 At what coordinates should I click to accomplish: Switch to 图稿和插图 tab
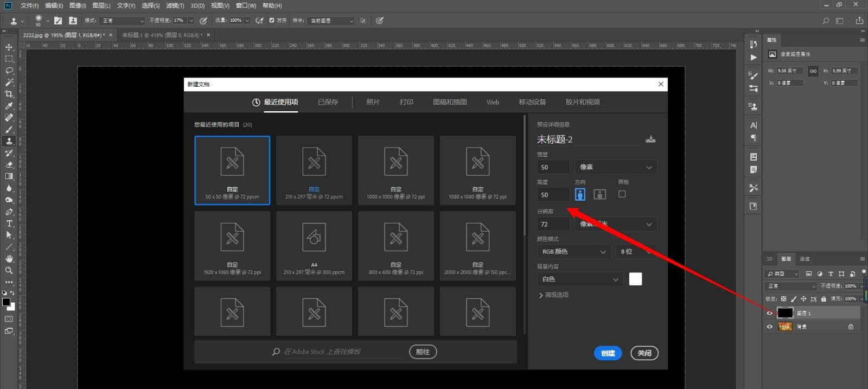[x=450, y=102]
